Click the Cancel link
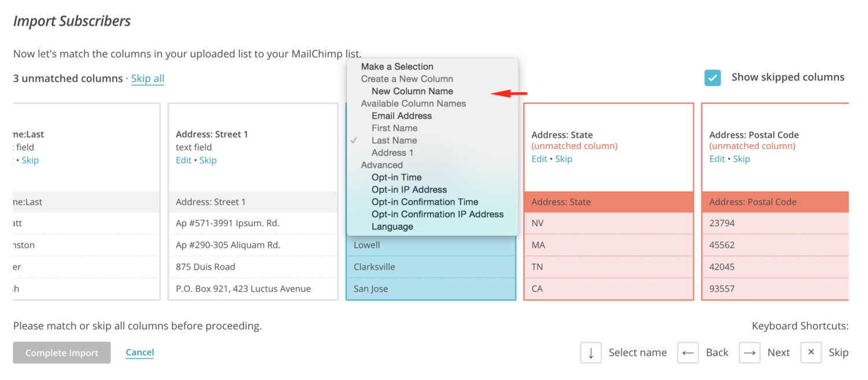Screen dimensions: 868x380 (x=139, y=352)
